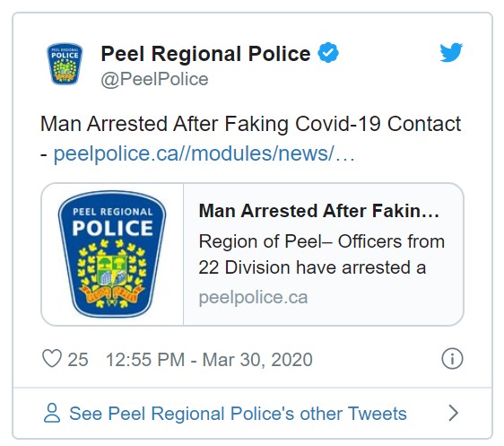Click the right chevron beside other Tweets

pyautogui.click(x=453, y=413)
